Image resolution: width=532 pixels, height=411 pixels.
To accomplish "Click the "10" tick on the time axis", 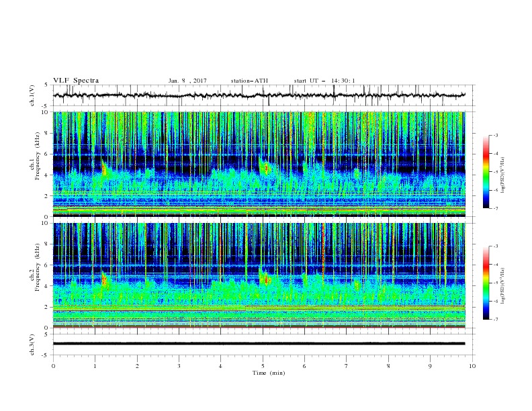I will pyautogui.click(x=472, y=366).
